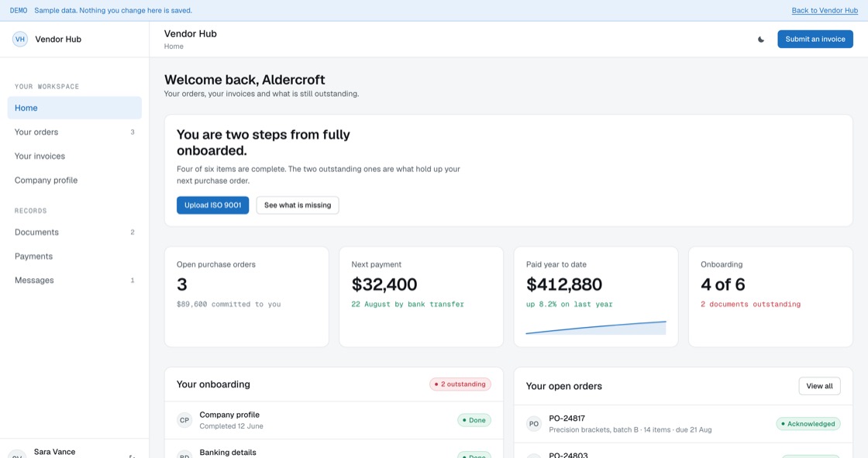The image size is (868, 458).
Task: Click the Paid year to date sparkline chart
Action: pos(596,328)
